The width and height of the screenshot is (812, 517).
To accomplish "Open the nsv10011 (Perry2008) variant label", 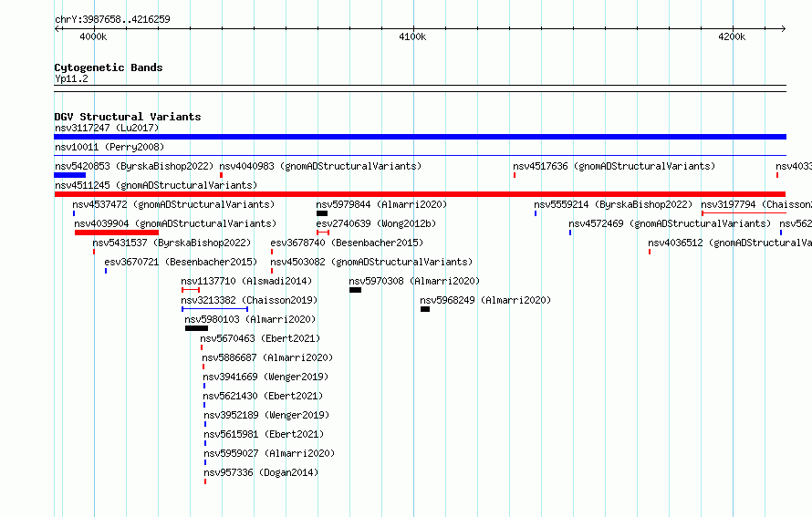I will click(109, 147).
